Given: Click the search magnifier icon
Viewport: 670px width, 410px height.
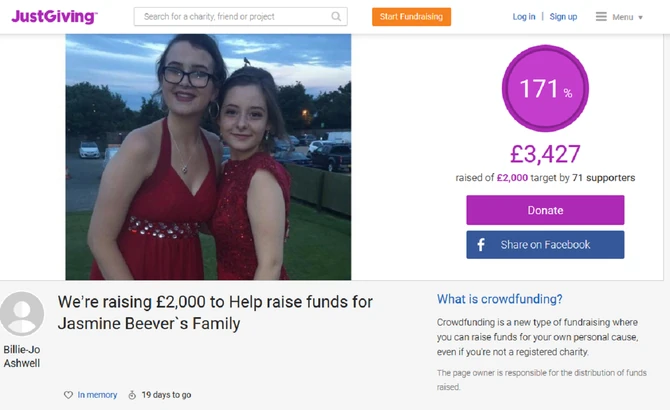Looking at the screenshot, I should pyautogui.click(x=336, y=17).
